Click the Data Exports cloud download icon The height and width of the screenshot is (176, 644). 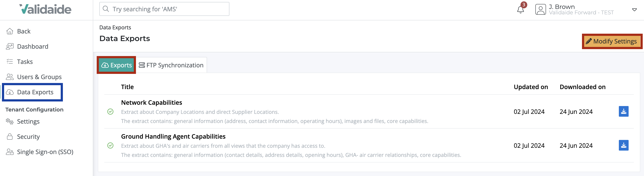pyautogui.click(x=10, y=92)
